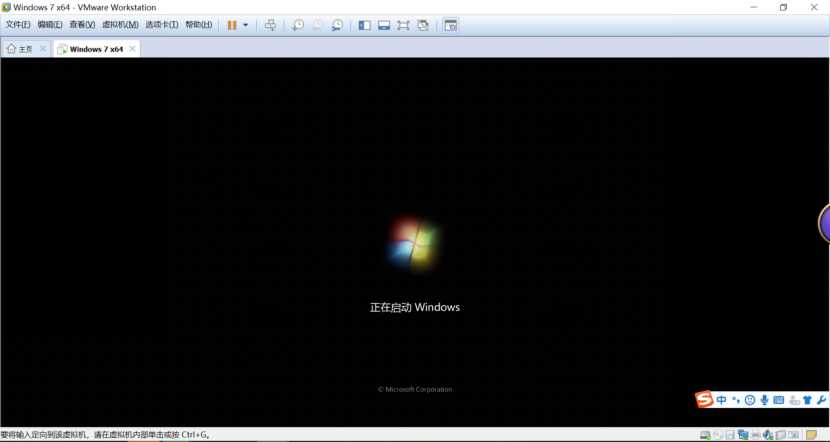Pause the running virtual machine
The width and height of the screenshot is (830, 442).
(x=232, y=25)
